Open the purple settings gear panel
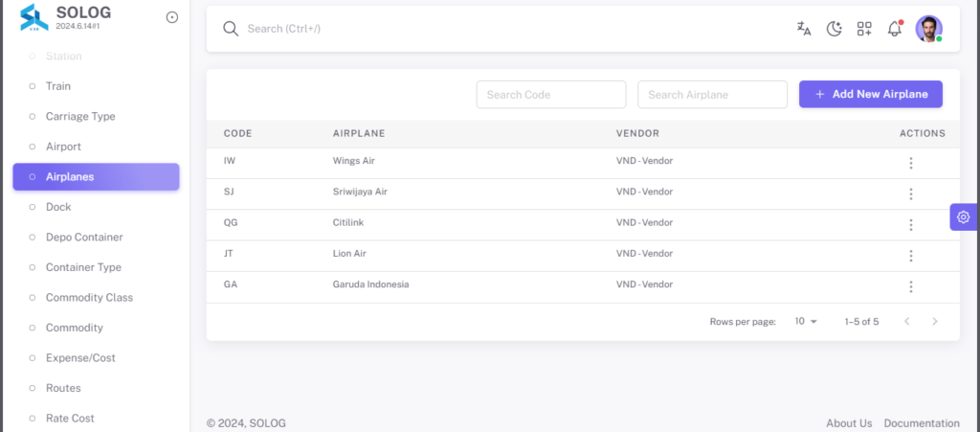This screenshot has height=432, width=980. (x=963, y=216)
